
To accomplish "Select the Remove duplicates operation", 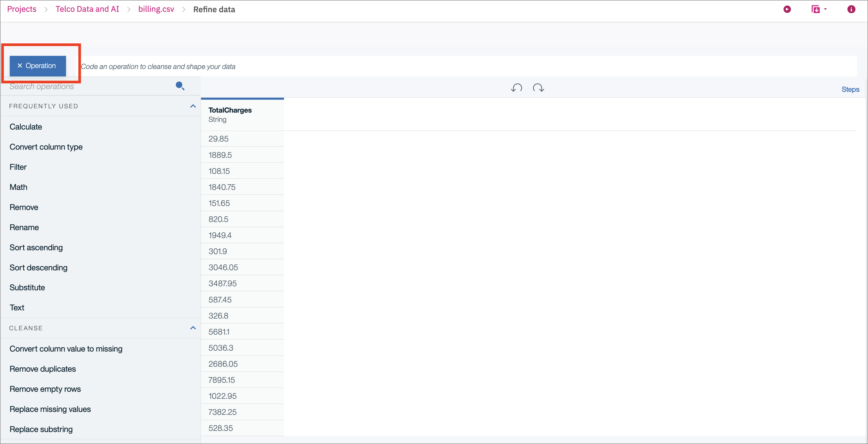I will [x=43, y=368].
